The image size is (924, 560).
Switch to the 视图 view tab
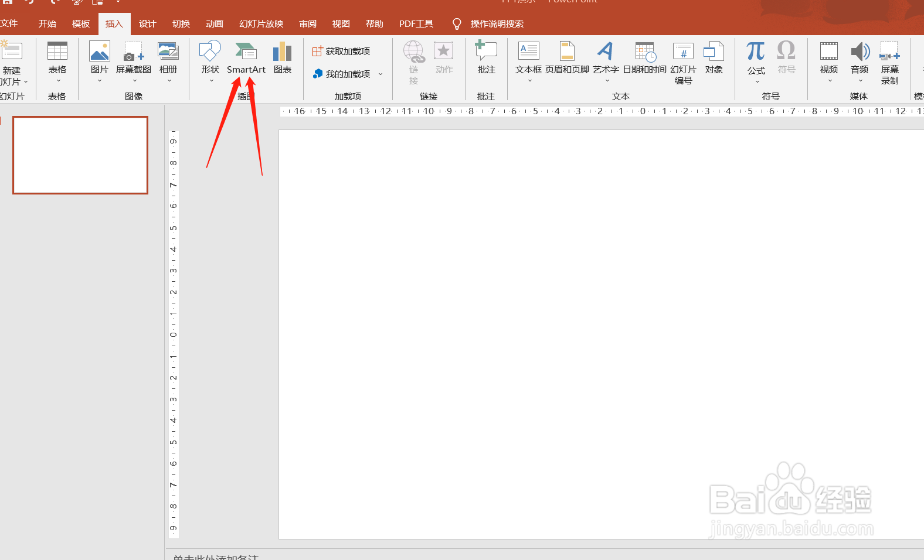pyautogui.click(x=341, y=23)
